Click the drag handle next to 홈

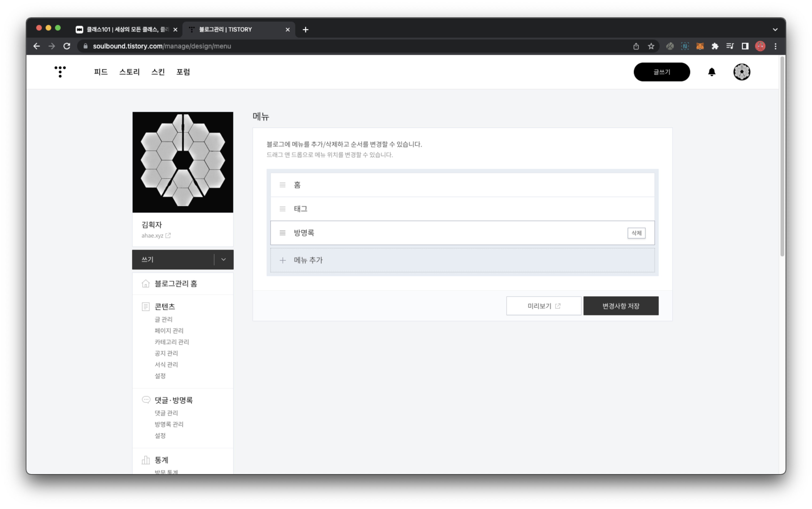pos(283,185)
